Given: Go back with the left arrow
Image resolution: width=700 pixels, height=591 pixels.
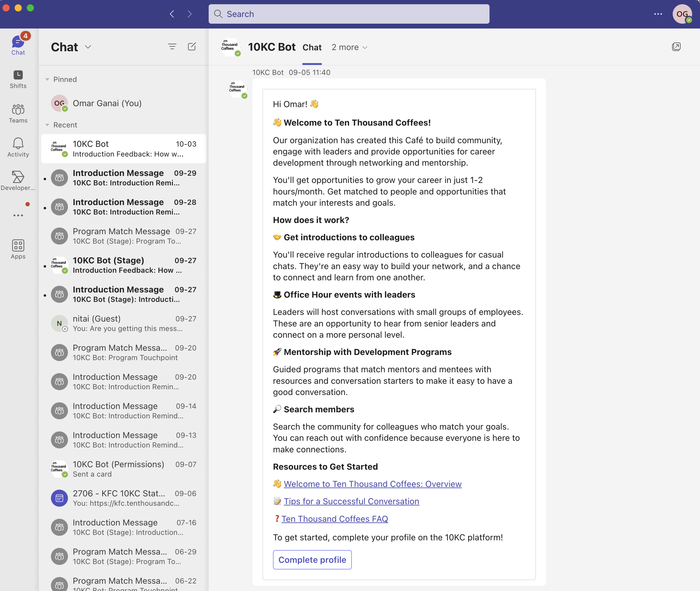Looking at the screenshot, I should pos(172,14).
